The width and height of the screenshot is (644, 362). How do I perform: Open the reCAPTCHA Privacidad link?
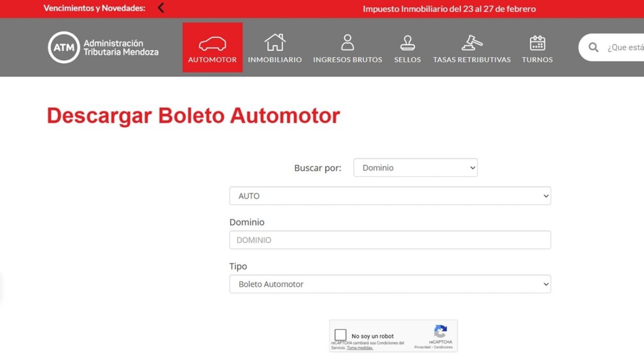(422, 347)
